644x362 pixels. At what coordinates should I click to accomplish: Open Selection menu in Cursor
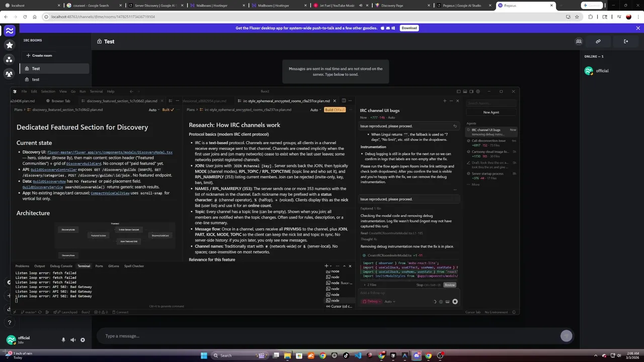48,92
